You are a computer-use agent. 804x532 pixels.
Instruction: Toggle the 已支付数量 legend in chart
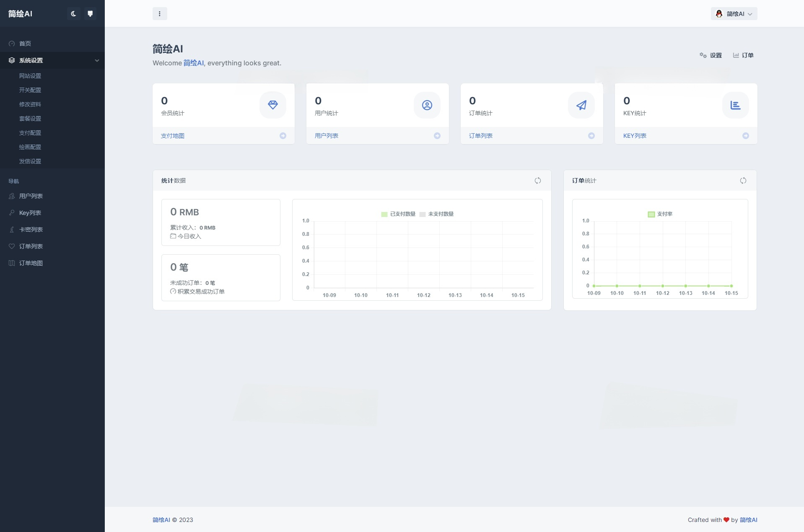pyautogui.click(x=397, y=214)
